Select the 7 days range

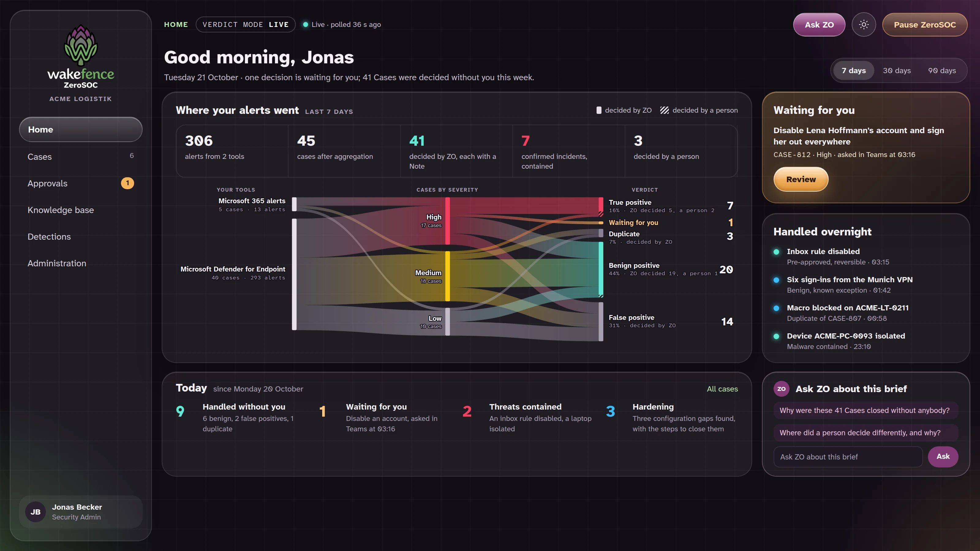(x=853, y=70)
